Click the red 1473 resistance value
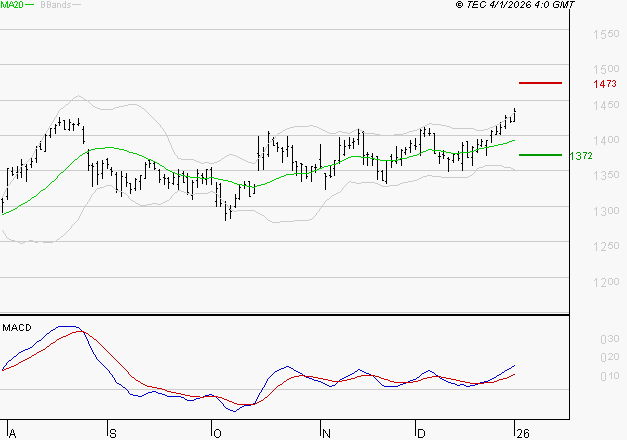The image size is (627, 440). [x=605, y=84]
